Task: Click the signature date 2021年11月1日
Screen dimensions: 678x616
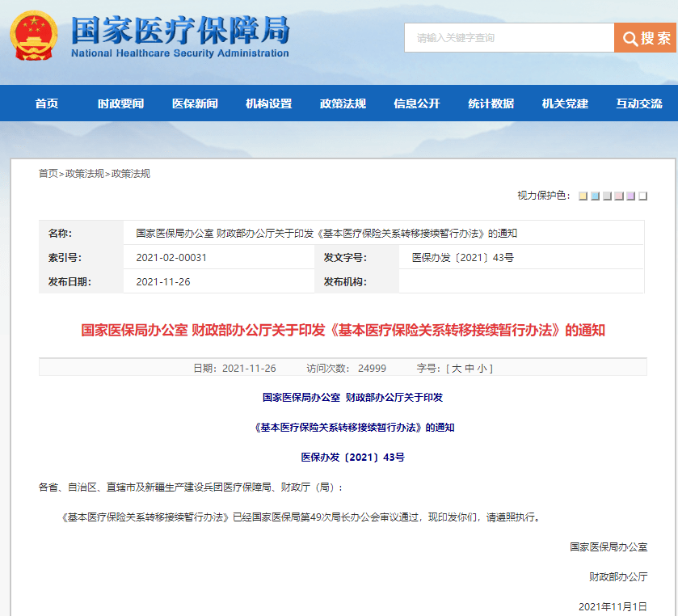Action: pos(613,606)
